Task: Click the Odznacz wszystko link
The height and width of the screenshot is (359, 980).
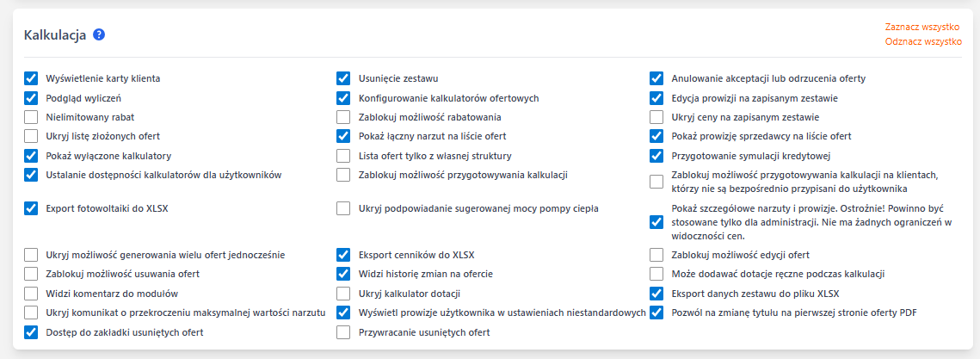Action: click(922, 41)
